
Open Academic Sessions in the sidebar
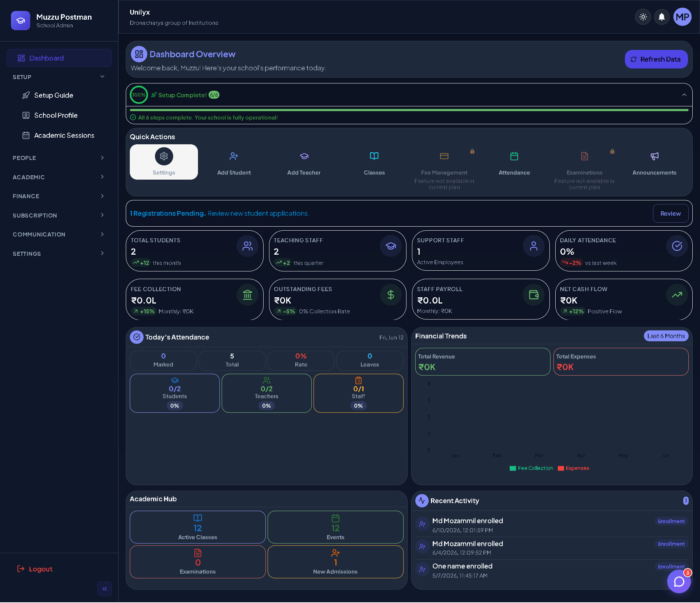[x=64, y=135]
